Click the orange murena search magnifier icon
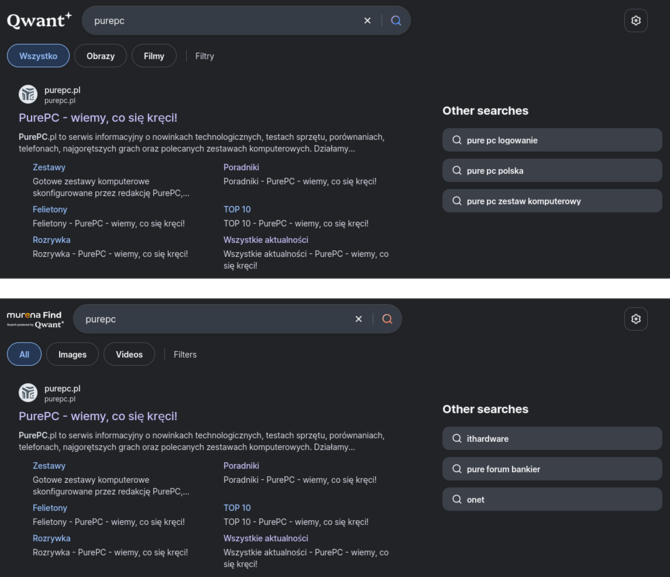 coord(387,319)
